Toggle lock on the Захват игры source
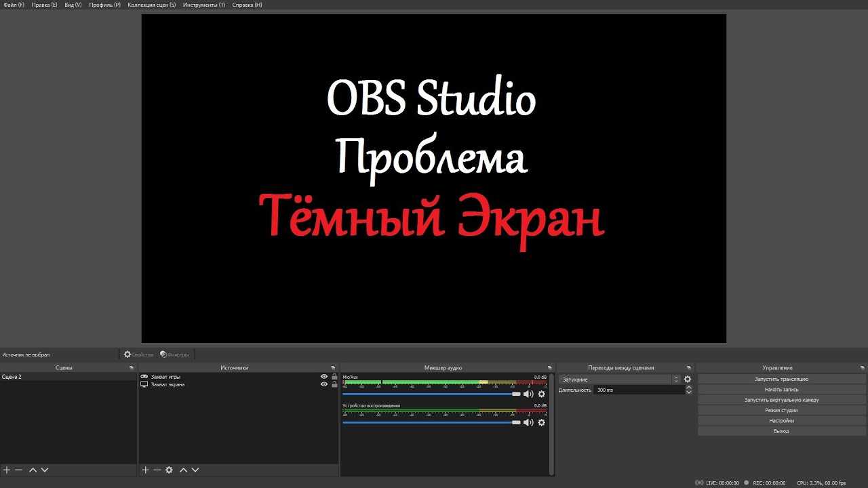 tap(334, 377)
